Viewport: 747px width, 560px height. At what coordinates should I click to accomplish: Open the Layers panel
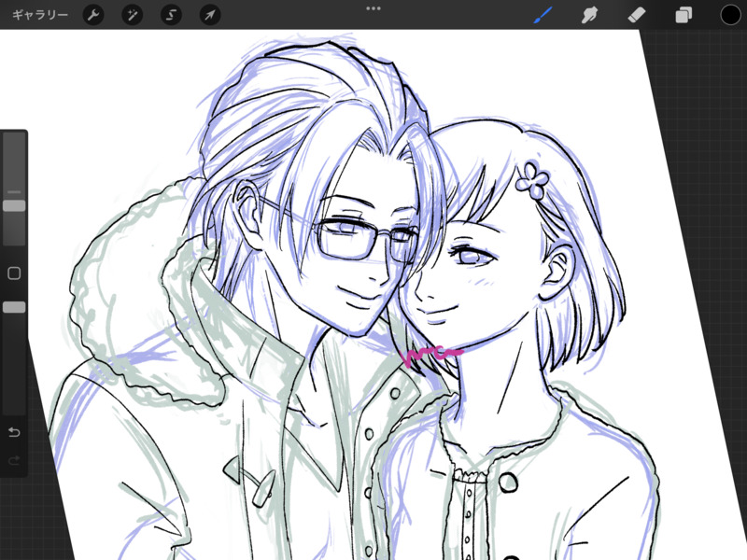pyautogui.click(x=684, y=15)
